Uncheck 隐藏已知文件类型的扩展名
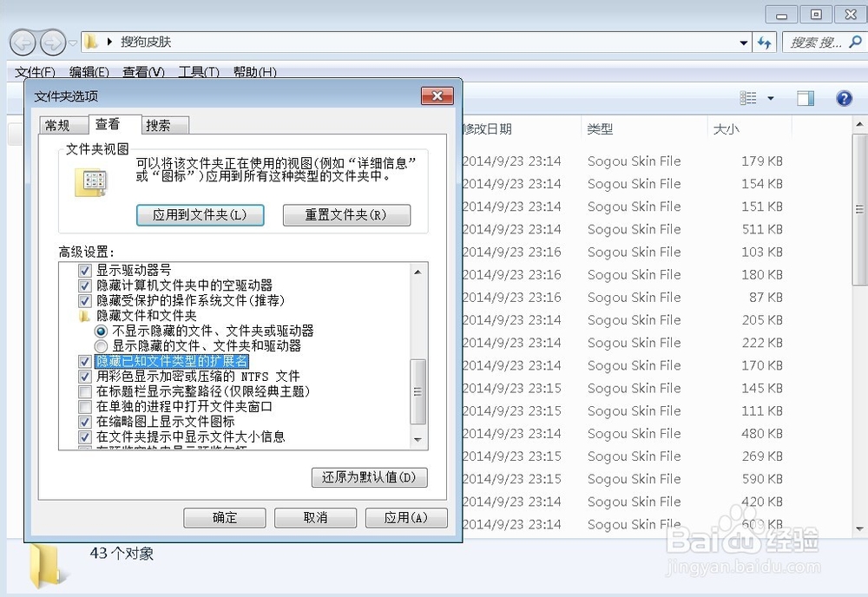Image resolution: width=868 pixels, height=597 pixels. 85,361
